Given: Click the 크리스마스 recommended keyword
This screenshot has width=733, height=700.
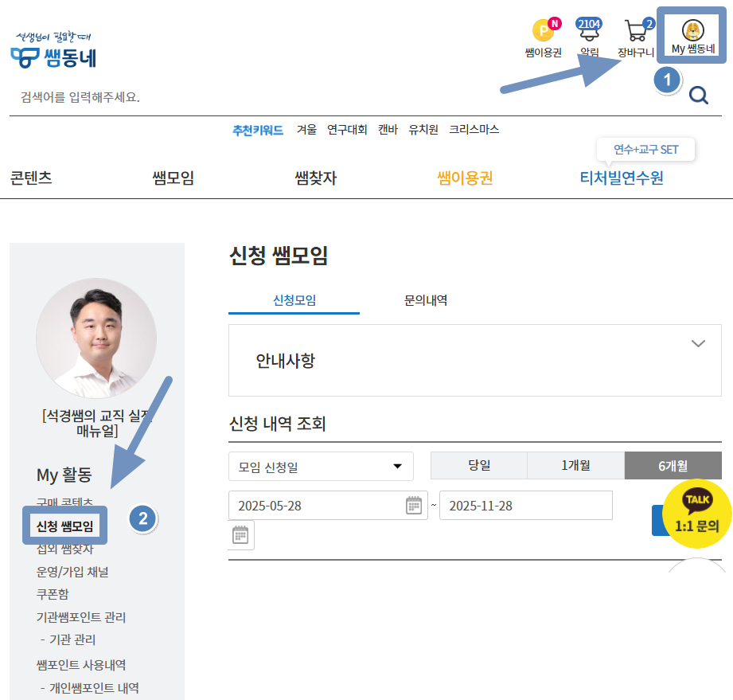Looking at the screenshot, I should pos(474,130).
